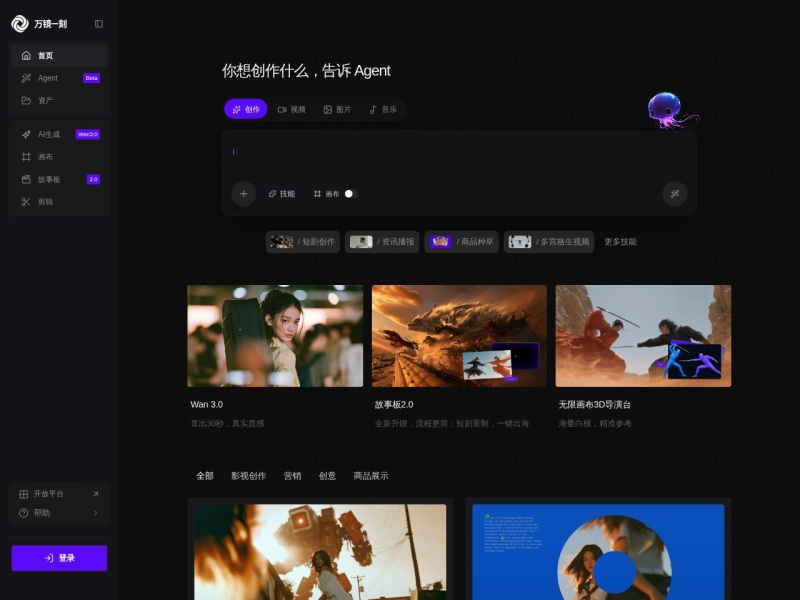The image size is (800, 600).
Task: Select the 资讯播报 skill chip
Action: [x=382, y=242]
